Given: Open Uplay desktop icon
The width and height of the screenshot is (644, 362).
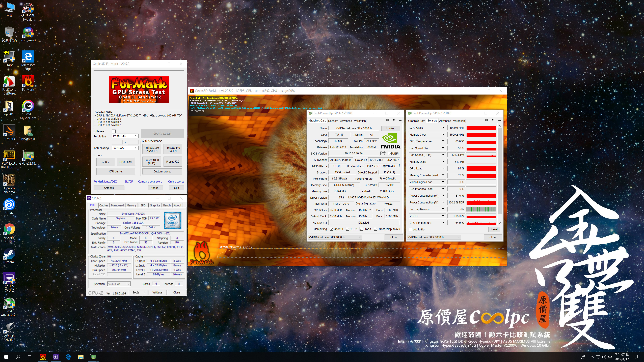Looking at the screenshot, I should pos(9,206).
